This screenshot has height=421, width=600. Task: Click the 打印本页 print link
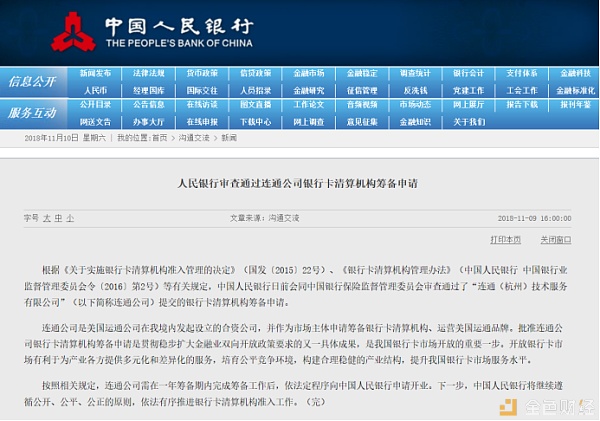point(505,240)
